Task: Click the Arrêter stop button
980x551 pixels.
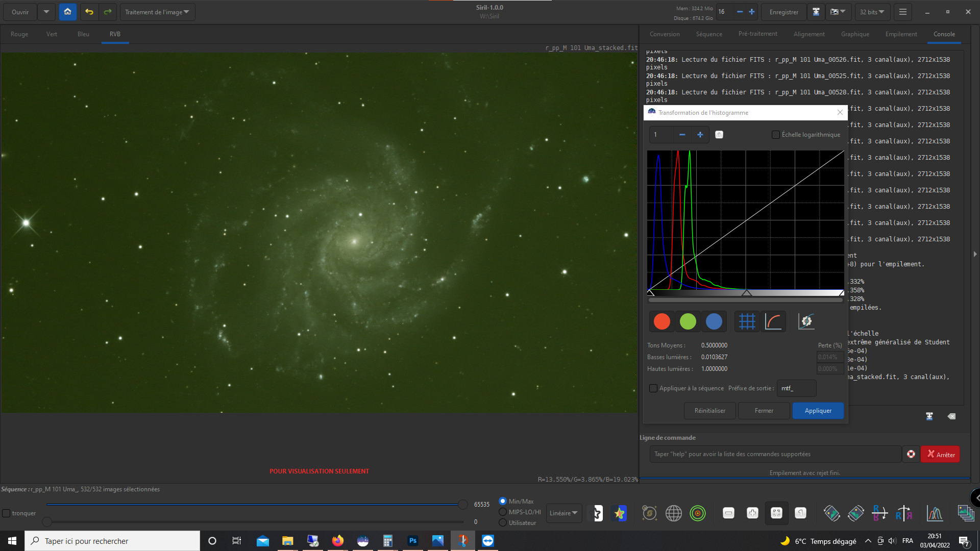Action: 940,454
